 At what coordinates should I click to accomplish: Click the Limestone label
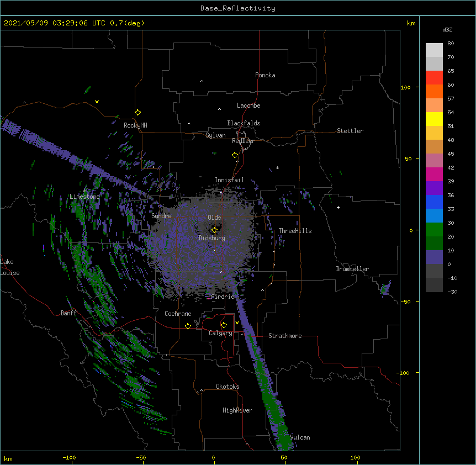[84, 197]
